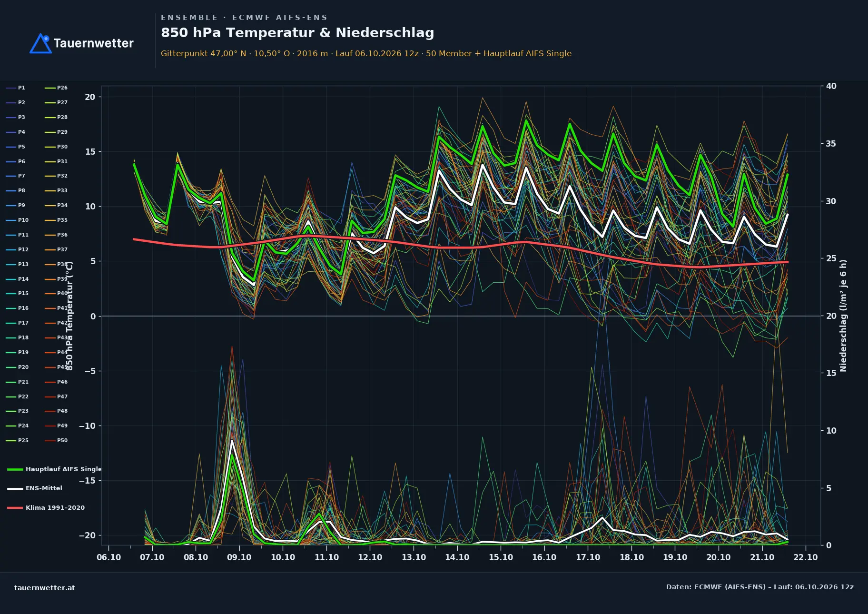868x614 pixels.
Task: Click the 14.10 date label on x-axis
Action: point(457,557)
